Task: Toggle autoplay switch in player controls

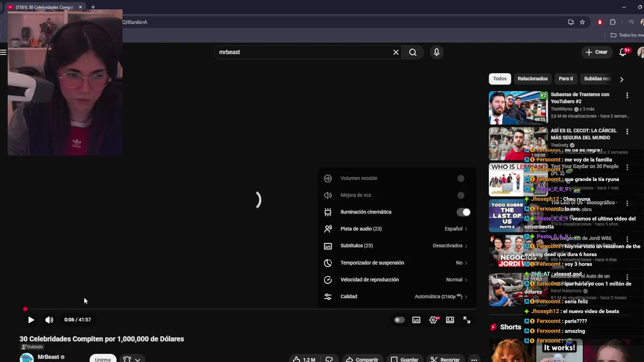Action: point(399,320)
